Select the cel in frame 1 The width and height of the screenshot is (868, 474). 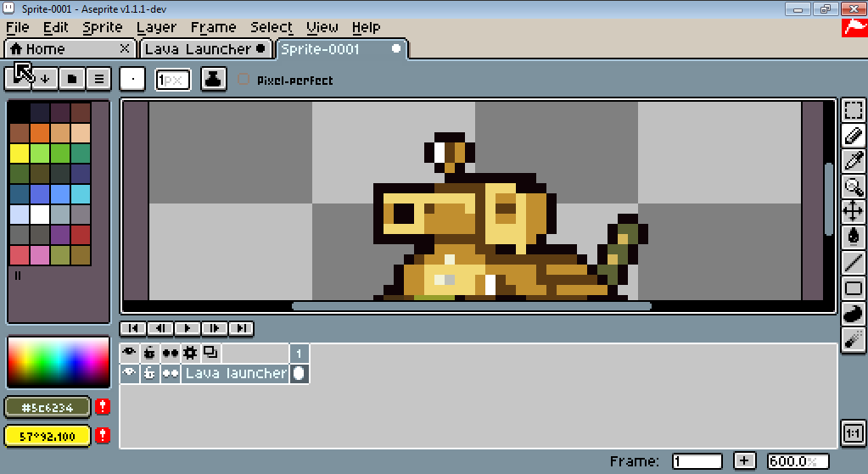click(299, 373)
